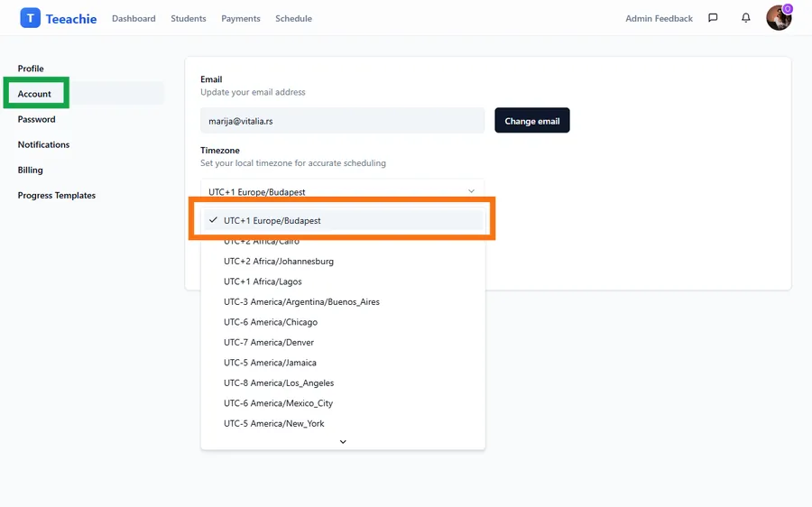The height and width of the screenshot is (507, 812).
Task: Pick UTC-6 America/Chicago timezone
Action: click(271, 322)
